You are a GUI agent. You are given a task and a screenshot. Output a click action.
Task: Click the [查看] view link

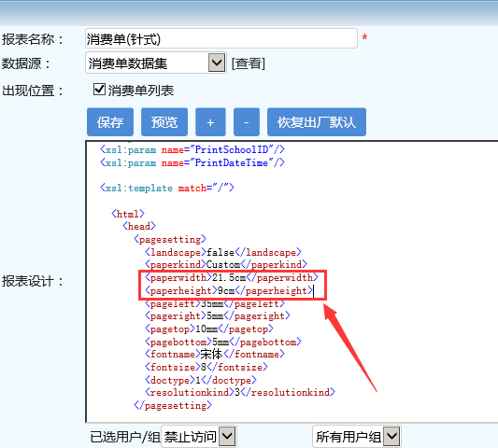249,63
